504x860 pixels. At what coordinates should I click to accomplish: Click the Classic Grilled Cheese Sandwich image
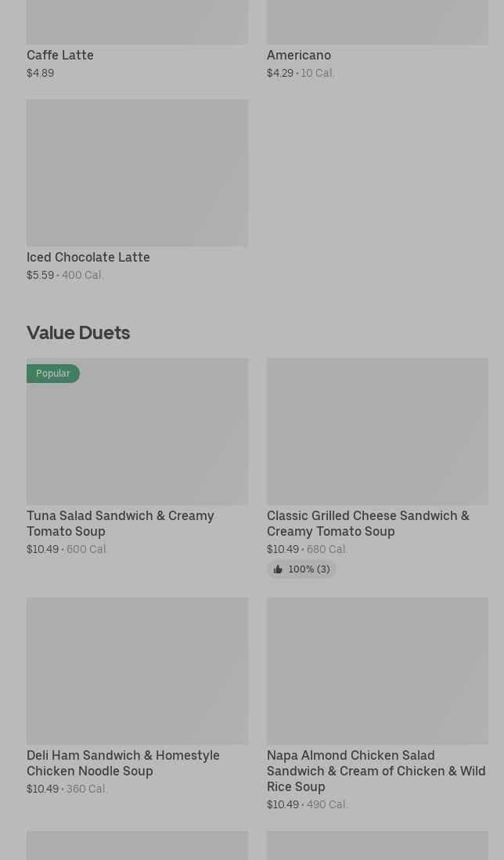[x=377, y=432]
